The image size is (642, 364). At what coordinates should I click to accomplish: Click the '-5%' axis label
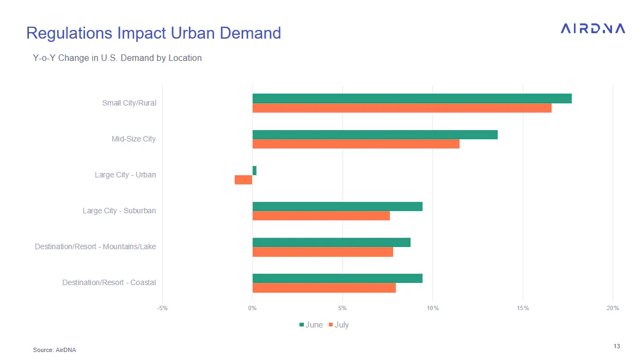pos(162,309)
